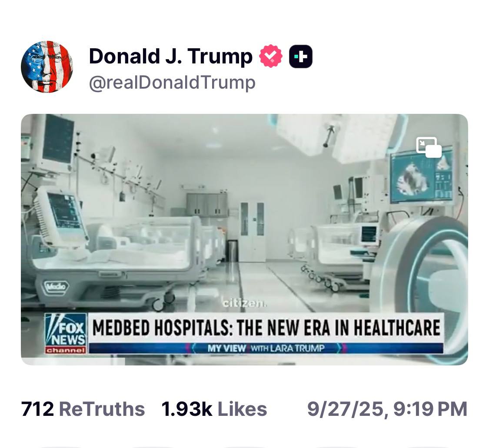Click the 'MEDBED HOSPITALS' headline banner
The height and width of the screenshot is (448, 489).
pos(266,328)
